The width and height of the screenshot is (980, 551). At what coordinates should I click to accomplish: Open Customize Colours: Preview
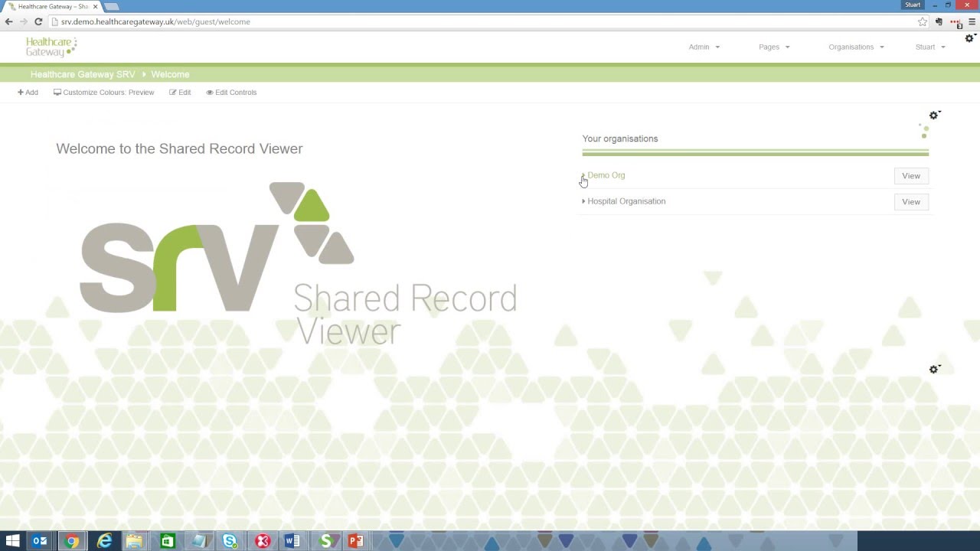[103, 93]
